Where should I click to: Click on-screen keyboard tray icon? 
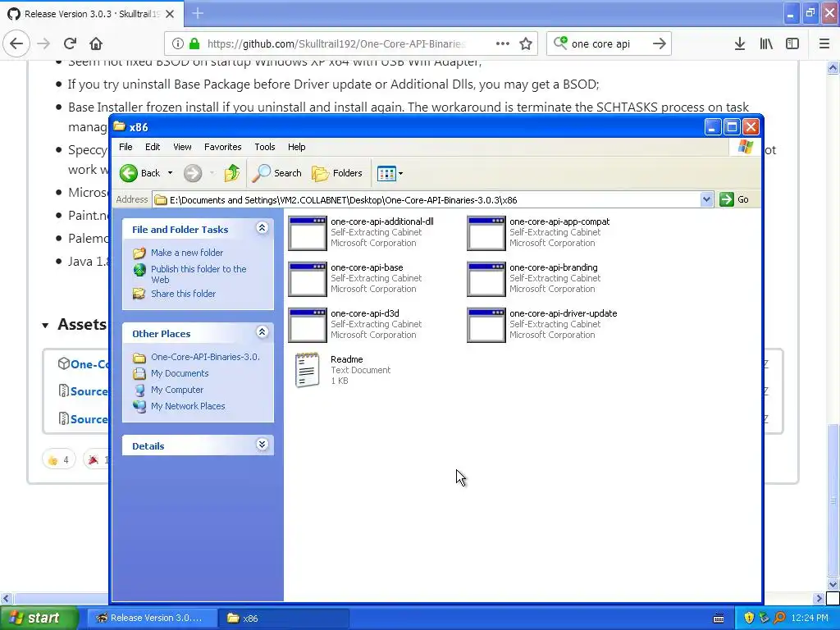pyautogui.click(x=719, y=619)
